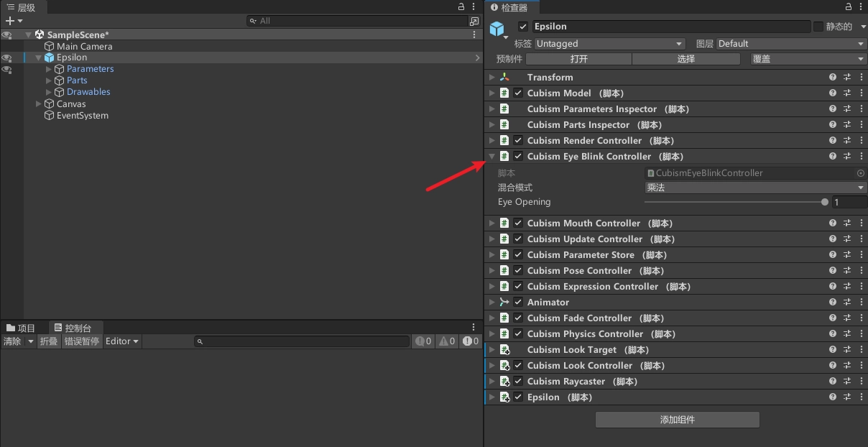Open the Console panel options menu
The image size is (868, 447).
[474, 327]
